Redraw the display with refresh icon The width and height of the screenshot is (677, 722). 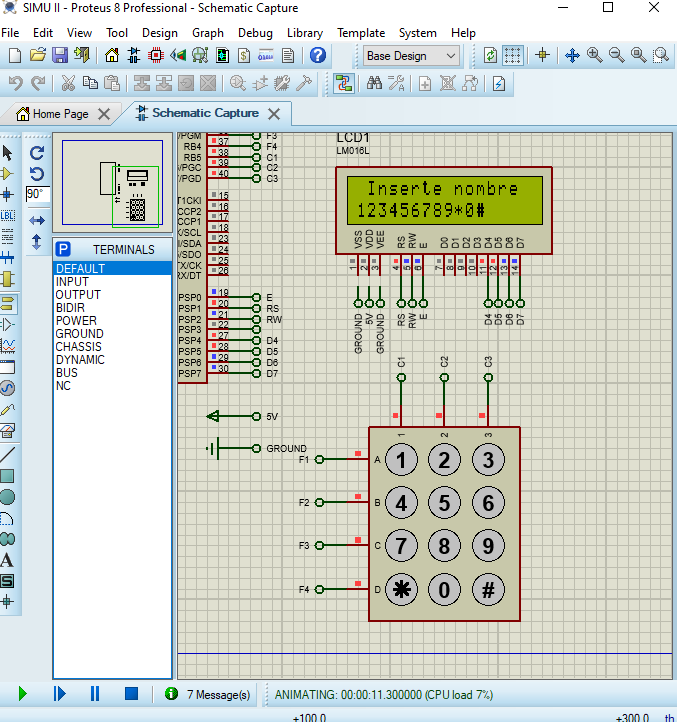(490, 56)
